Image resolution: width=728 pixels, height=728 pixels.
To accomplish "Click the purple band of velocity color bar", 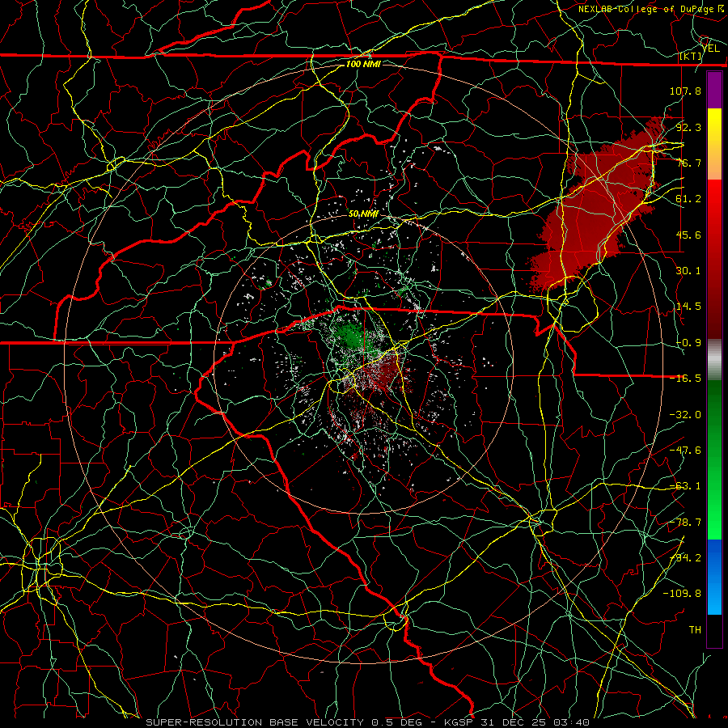I will tap(714, 90).
